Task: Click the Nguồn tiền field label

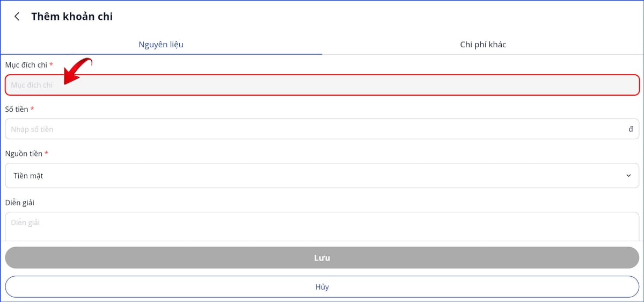Action: coord(24,154)
